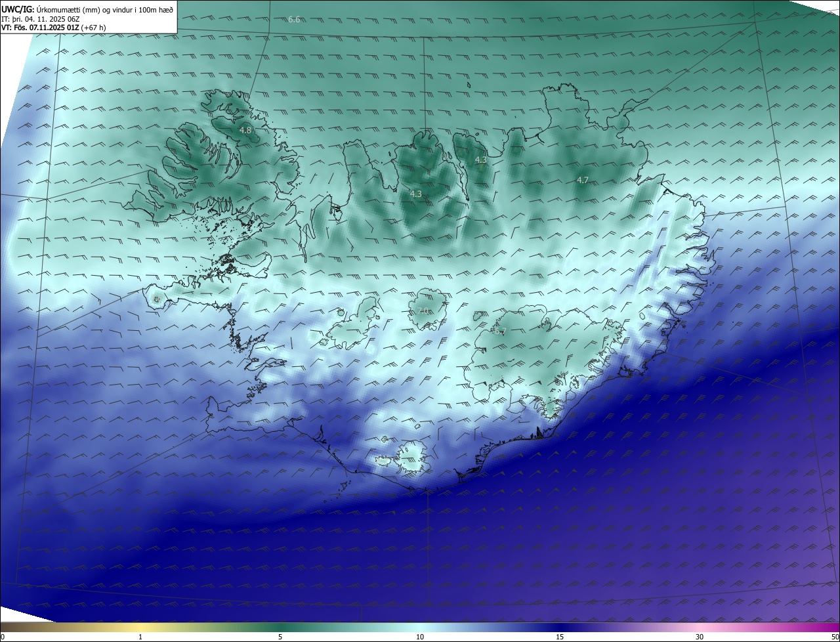Click the initial time line "IT: þri. 04. 11. 2025 06Z"

(40, 19)
